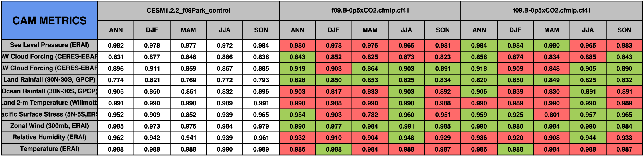Click the red cell showing 0.782
This screenshot has width=644, height=157.
pos(370,115)
